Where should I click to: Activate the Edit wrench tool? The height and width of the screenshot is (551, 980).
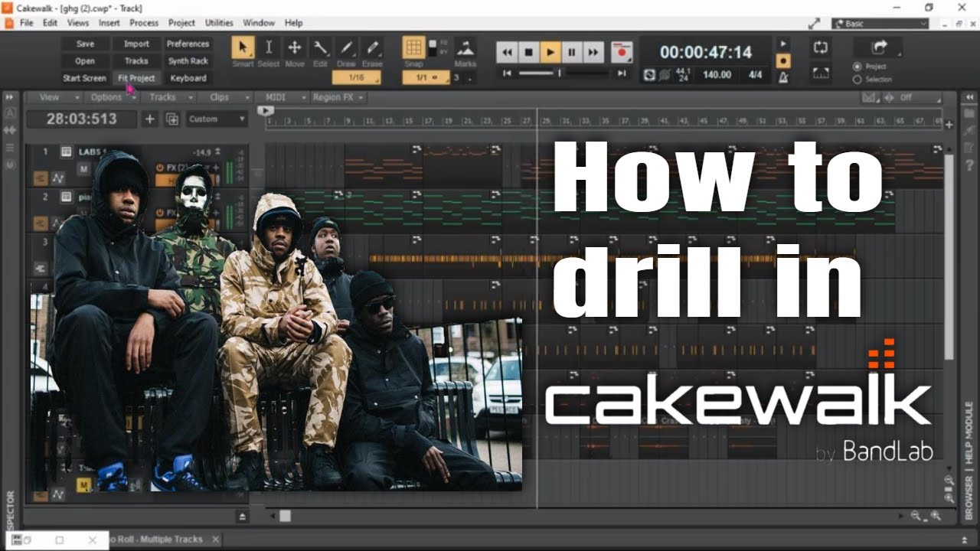[321, 47]
